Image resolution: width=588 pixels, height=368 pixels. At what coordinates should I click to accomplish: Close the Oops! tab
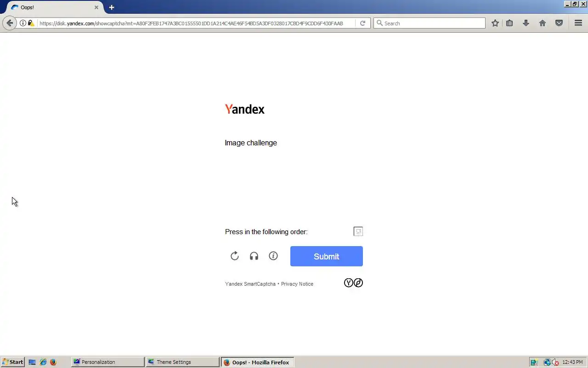[96, 7]
